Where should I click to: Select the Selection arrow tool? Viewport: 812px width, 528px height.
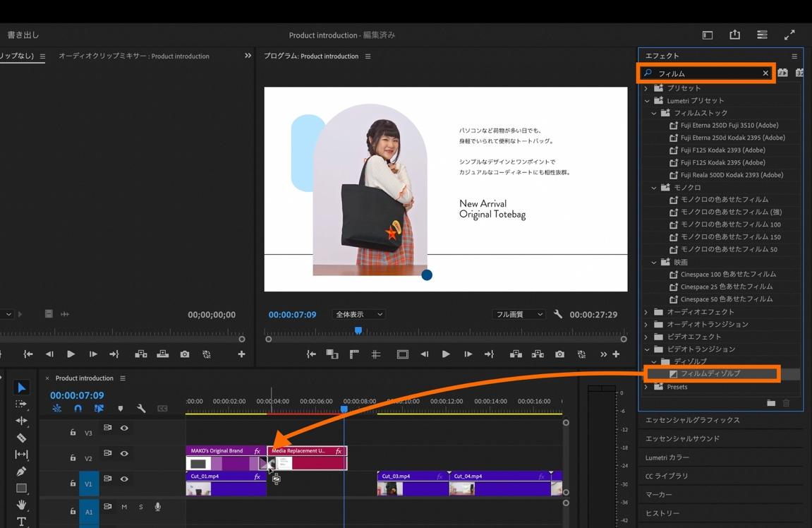click(21, 388)
